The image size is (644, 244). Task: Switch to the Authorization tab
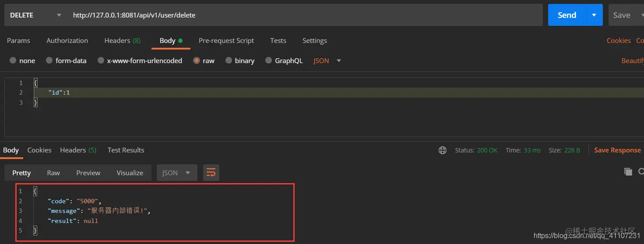tap(67, 40)
